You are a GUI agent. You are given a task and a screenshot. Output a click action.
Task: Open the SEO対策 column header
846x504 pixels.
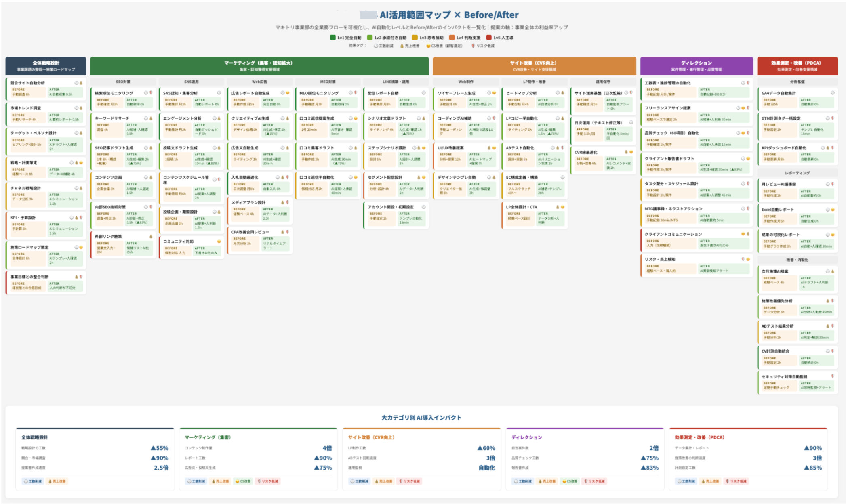click(123, 82)
